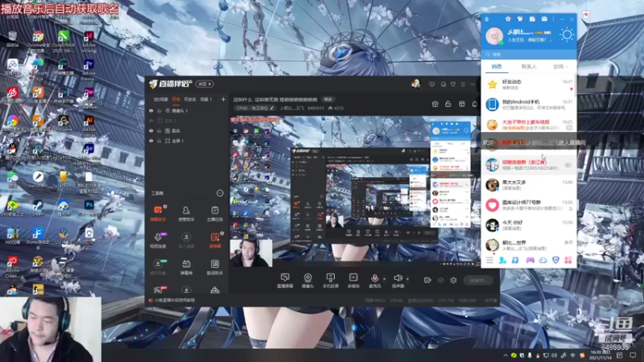Toggle lock on 歌名 source
The image size is (644, 362).
pos(159,131)
